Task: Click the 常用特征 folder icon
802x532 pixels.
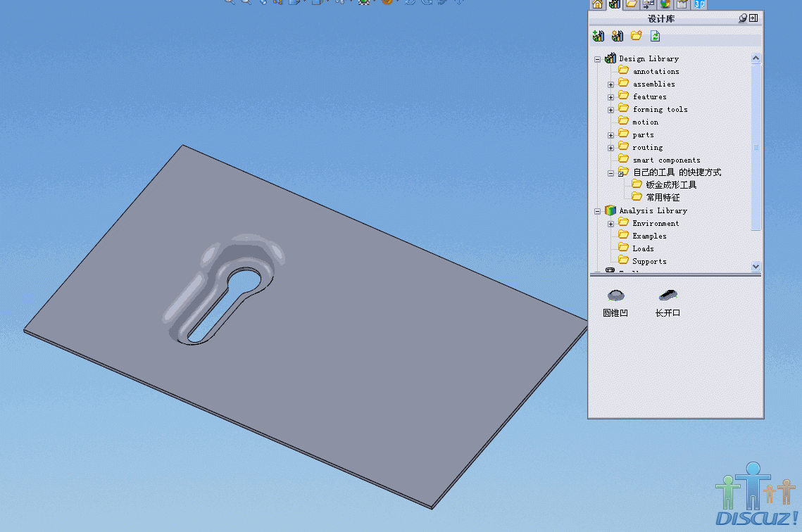Action: (x=637, y=197)
